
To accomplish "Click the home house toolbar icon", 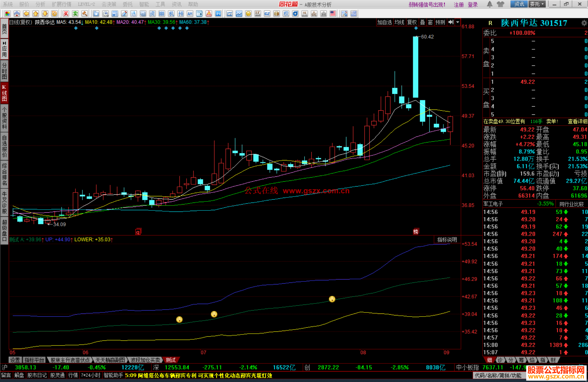I will (17, 14).
